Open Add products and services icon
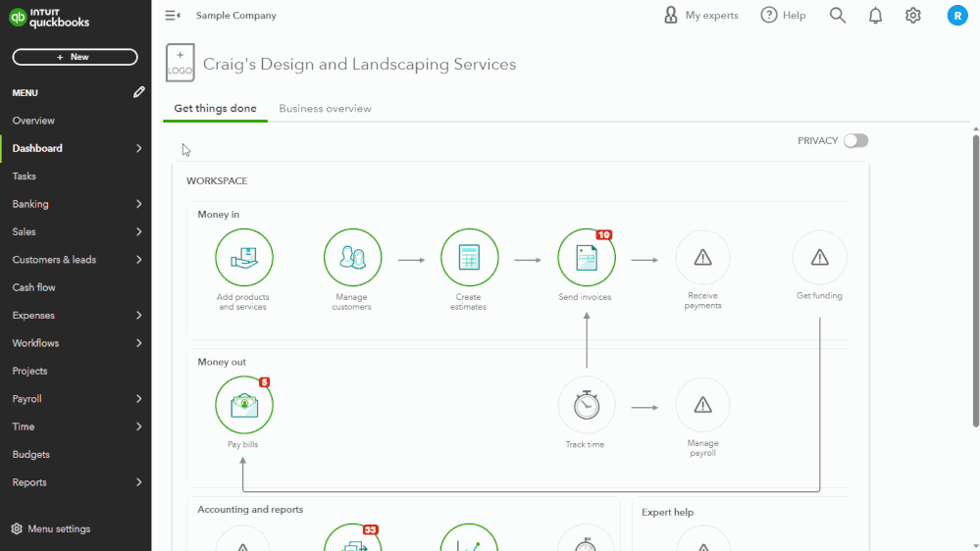 (x=243, y=258)
